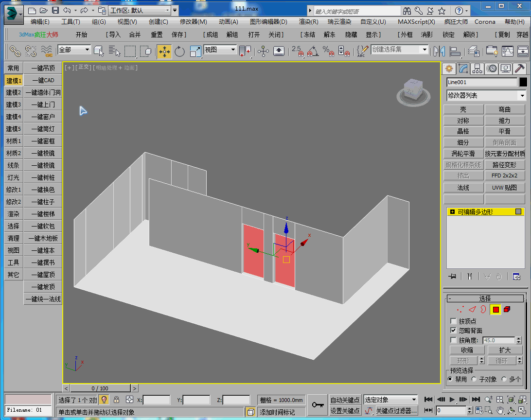Select Edge sub-object level
531x420 pixels.
pyautogui.click(x=473, y=309)
